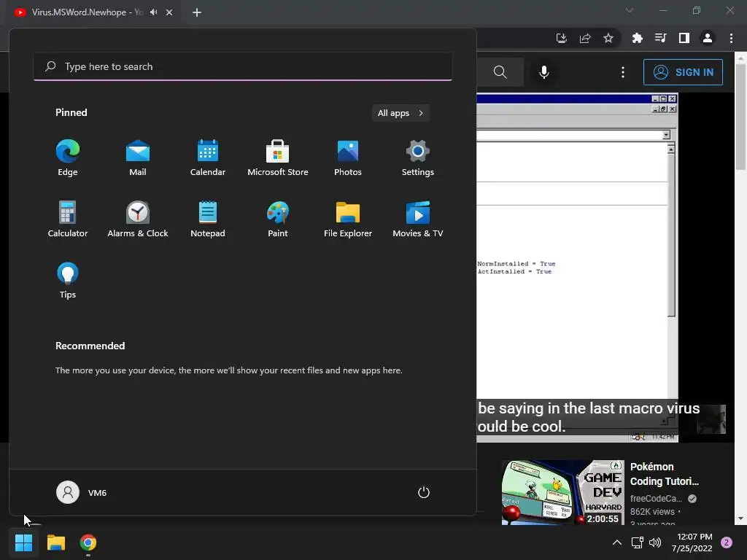Open volume control in system tray
Viewport: 747px width, 560px height.
click(655, 542)
